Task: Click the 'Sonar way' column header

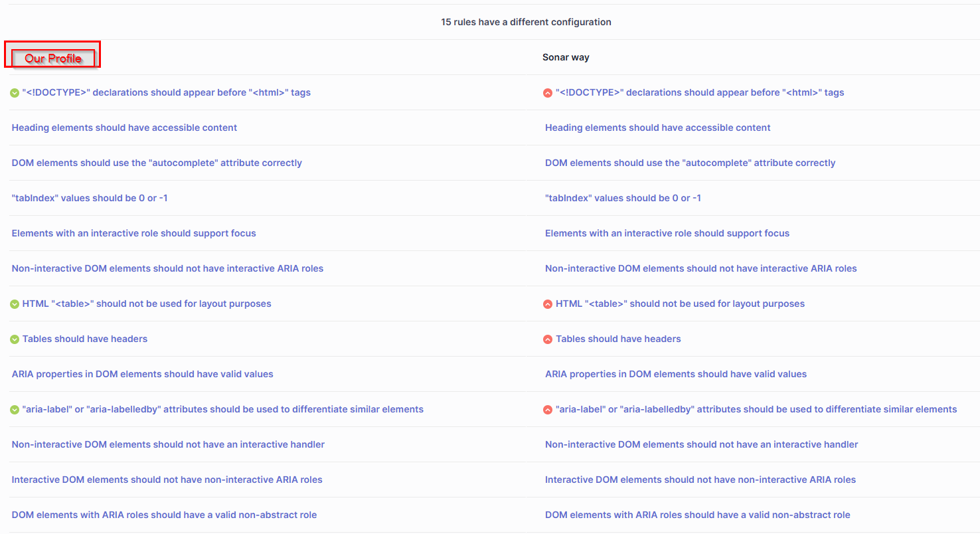Action: tap(566, 57)
